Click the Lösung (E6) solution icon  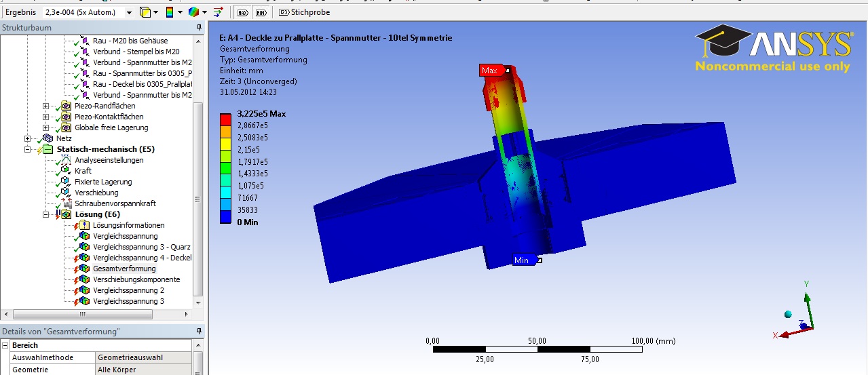66,214
